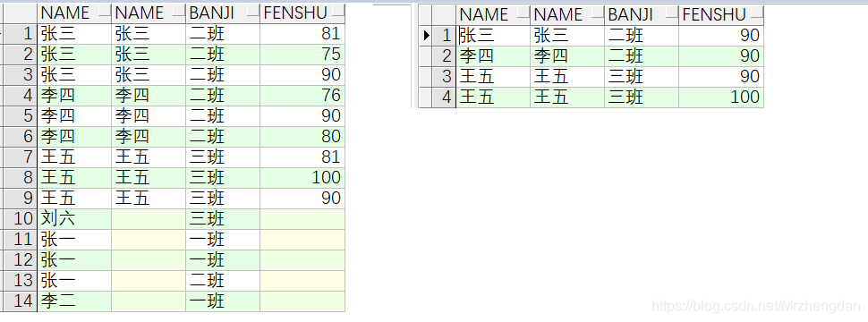Click 二班 cell in right grid row 2
The height and width of the screenshot is (322, 868).
(642, 56)
